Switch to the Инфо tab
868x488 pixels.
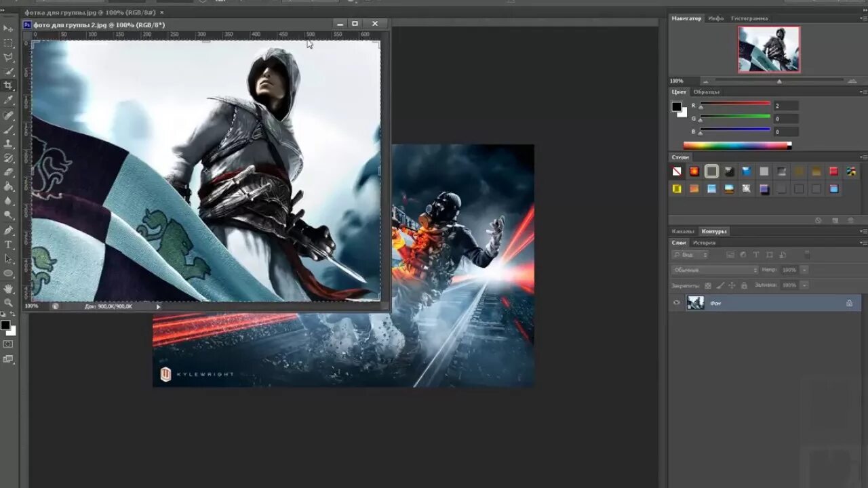click(716, 18)
